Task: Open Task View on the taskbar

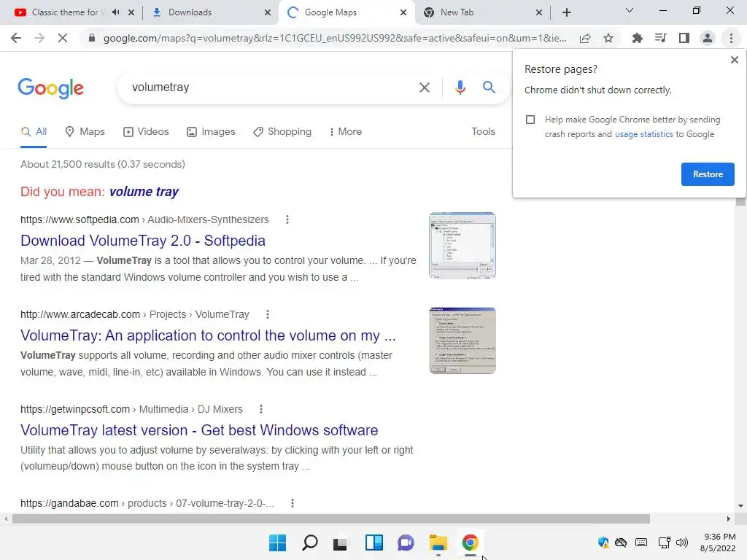Action: click(x=341, y=542)
